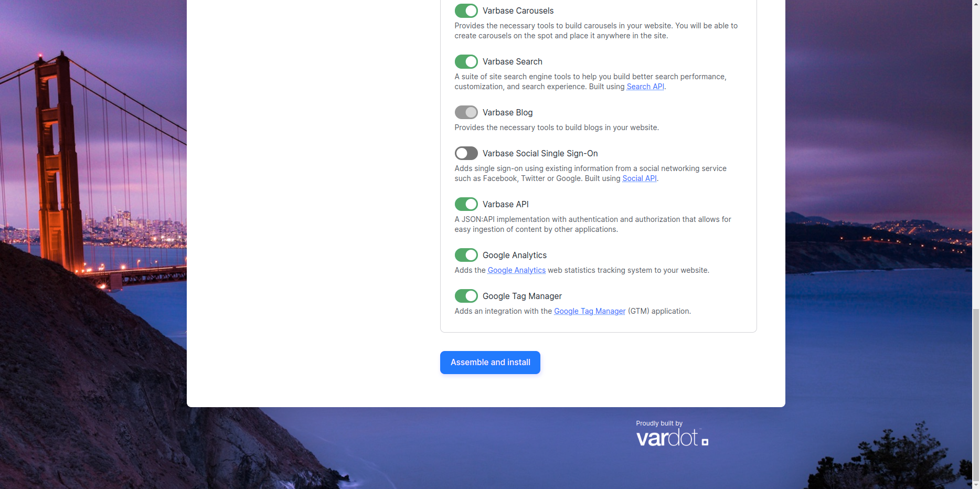Viewport: 980px width, 489px height.
Task: Click the Vardot logo in footer
Action: [x=672, y=438]
